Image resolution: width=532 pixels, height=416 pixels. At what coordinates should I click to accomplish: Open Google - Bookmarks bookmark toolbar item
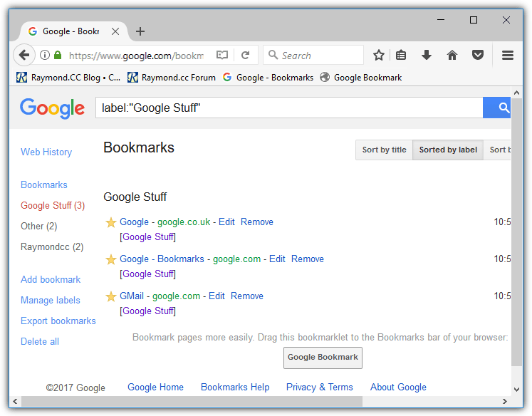[x=268, y=78]
